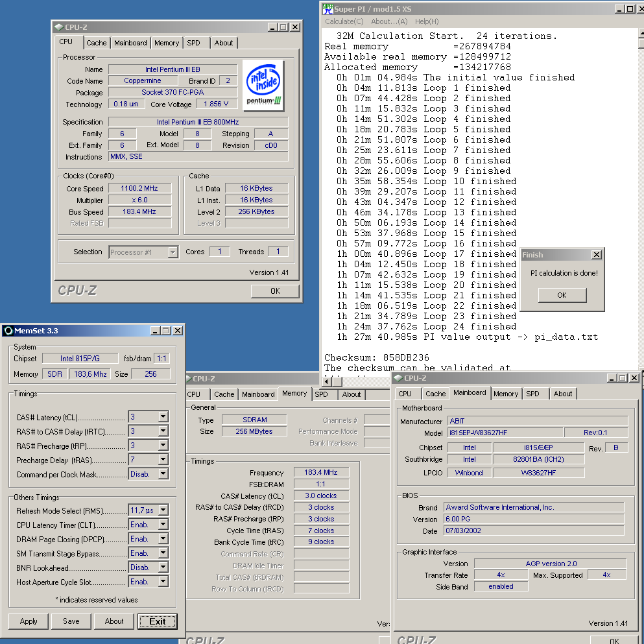
Task: Click OK in the Finish dialog
Action: 562,295
